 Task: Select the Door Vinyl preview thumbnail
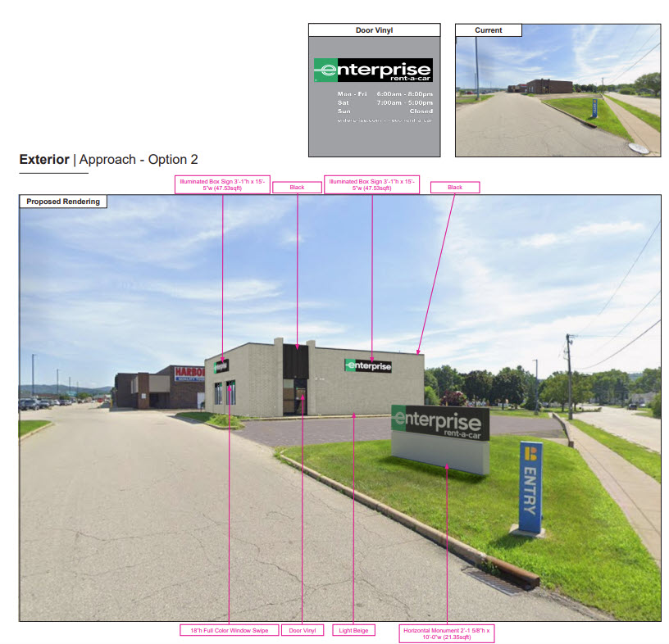(x=373, y=96)
